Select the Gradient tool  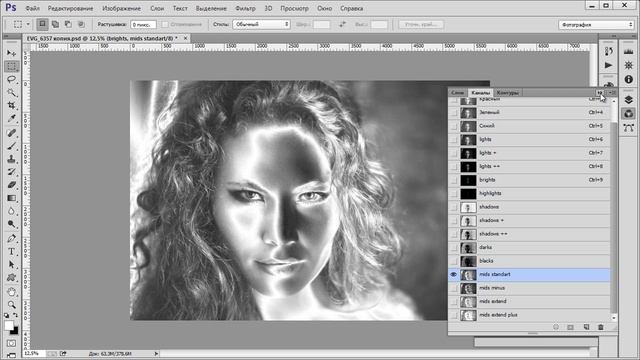tap(11, 198)
